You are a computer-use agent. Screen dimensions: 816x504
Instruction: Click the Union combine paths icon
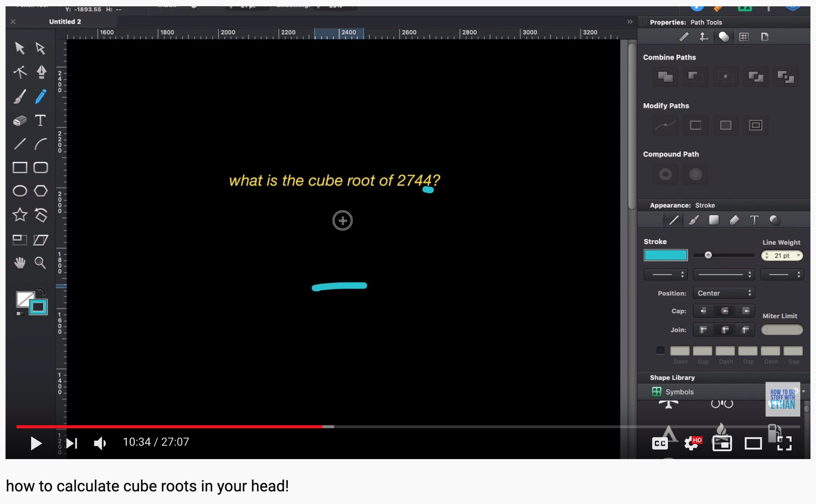(665, 77)
